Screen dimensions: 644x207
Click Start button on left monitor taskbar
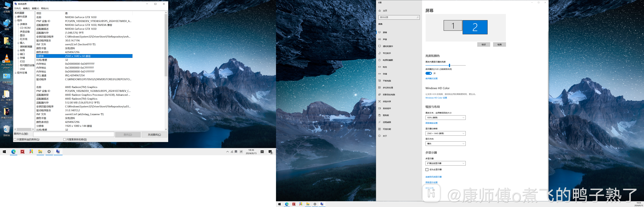tap(4, 152)
